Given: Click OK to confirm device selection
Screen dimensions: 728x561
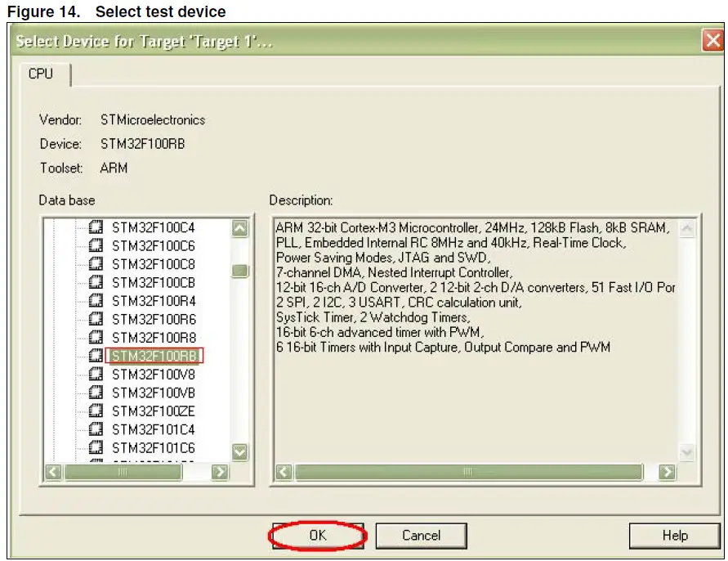Looking at the screenshot, I should [317, 536].
